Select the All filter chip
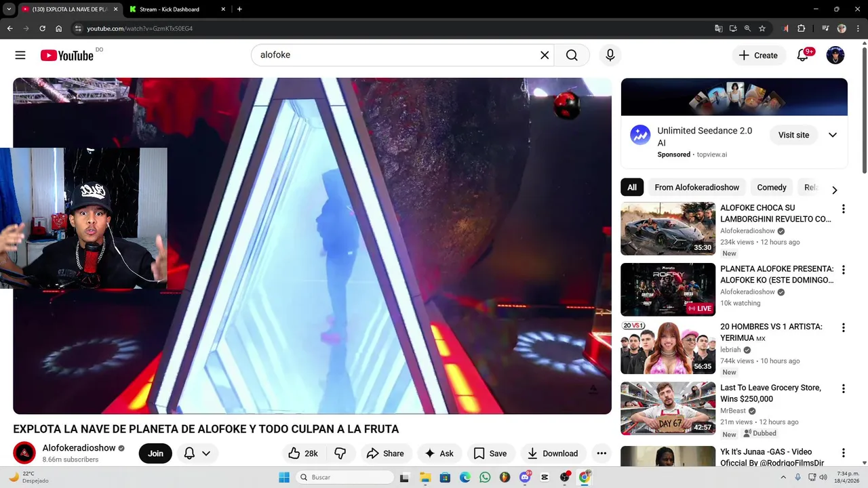 (x=632, y=188)
